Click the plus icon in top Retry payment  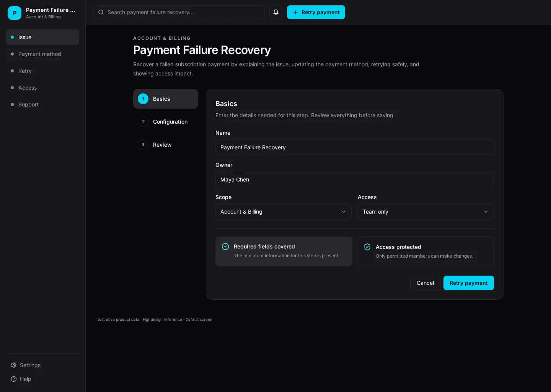[295, 12]
